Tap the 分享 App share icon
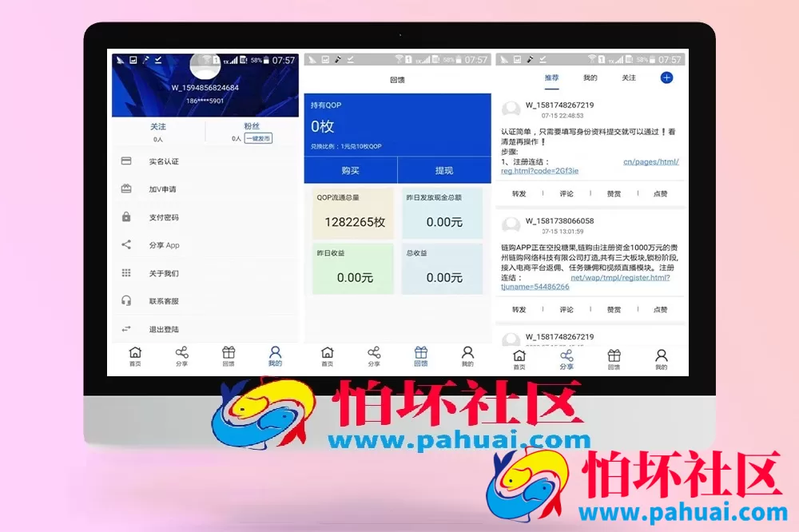The height and width of the screenshot is (532, 799). (x=126, y=244)
